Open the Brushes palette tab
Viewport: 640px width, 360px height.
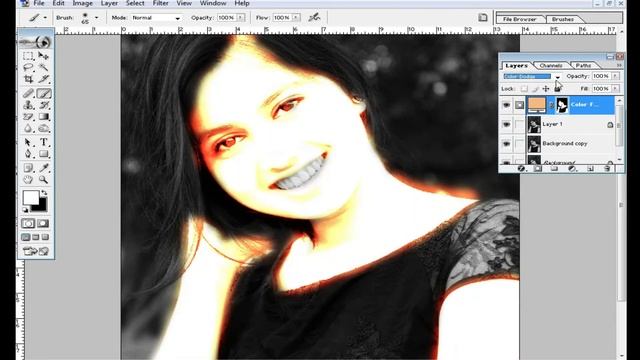coord(563,19)
